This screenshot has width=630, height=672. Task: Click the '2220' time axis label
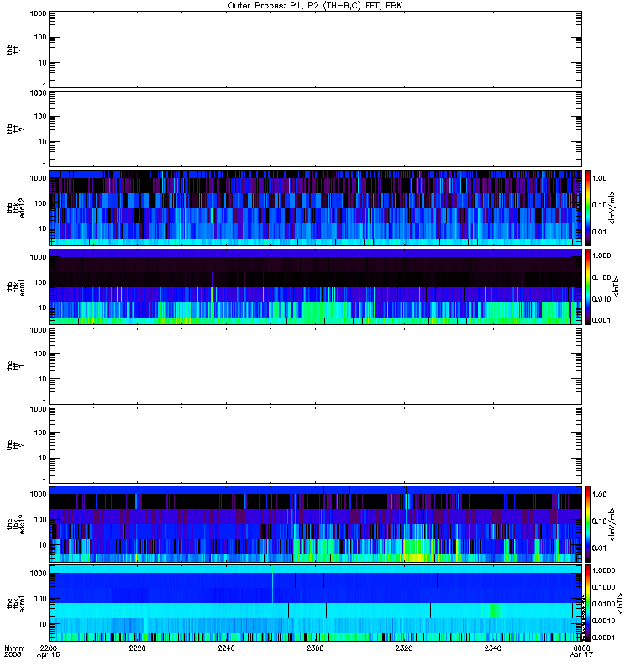pos(137,648)
